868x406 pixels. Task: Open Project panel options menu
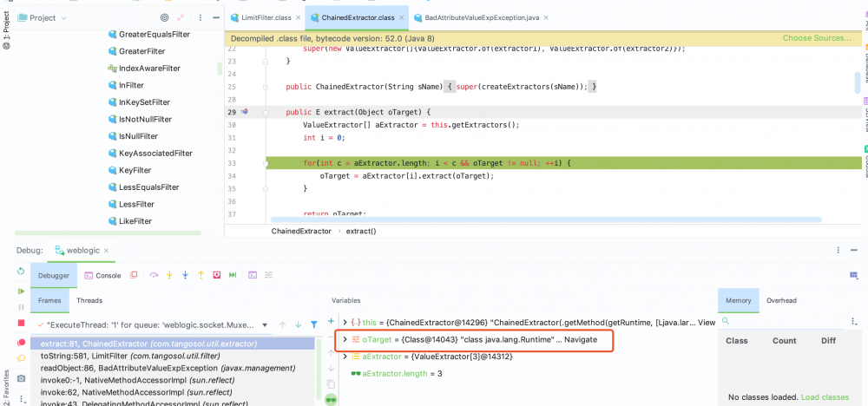tap(200, 17)
